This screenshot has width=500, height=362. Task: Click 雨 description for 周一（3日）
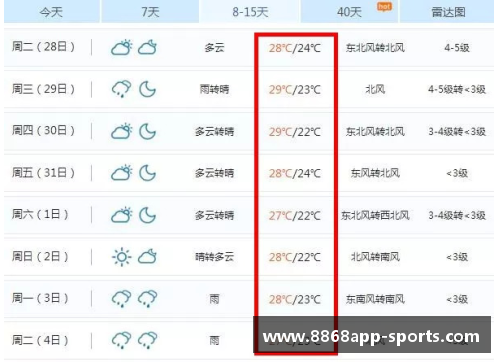[214, 299]
